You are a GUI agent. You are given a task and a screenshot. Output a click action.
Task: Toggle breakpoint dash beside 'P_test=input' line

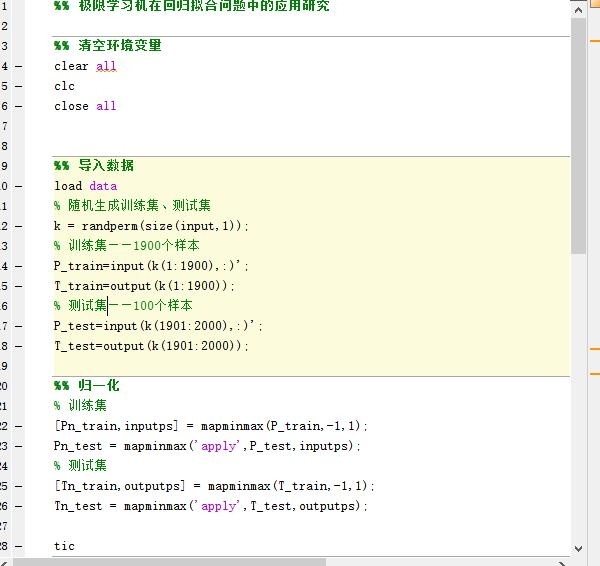(x=18, y=326)
